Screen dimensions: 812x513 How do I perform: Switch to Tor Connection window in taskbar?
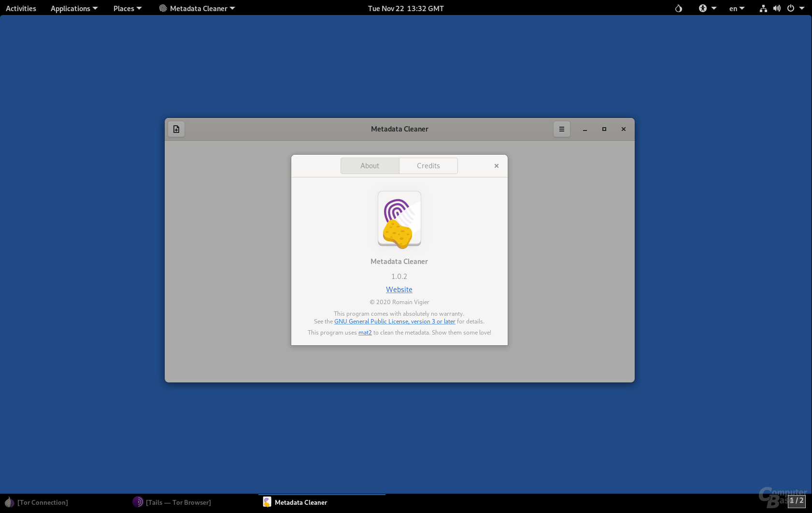coord(65,502)
